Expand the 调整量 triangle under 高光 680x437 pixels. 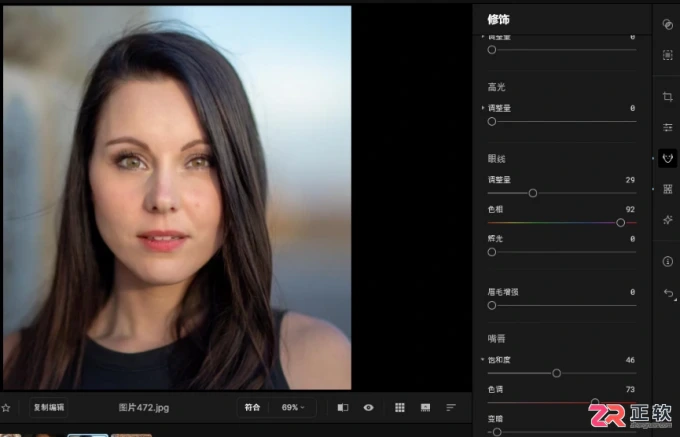point(483,108)
